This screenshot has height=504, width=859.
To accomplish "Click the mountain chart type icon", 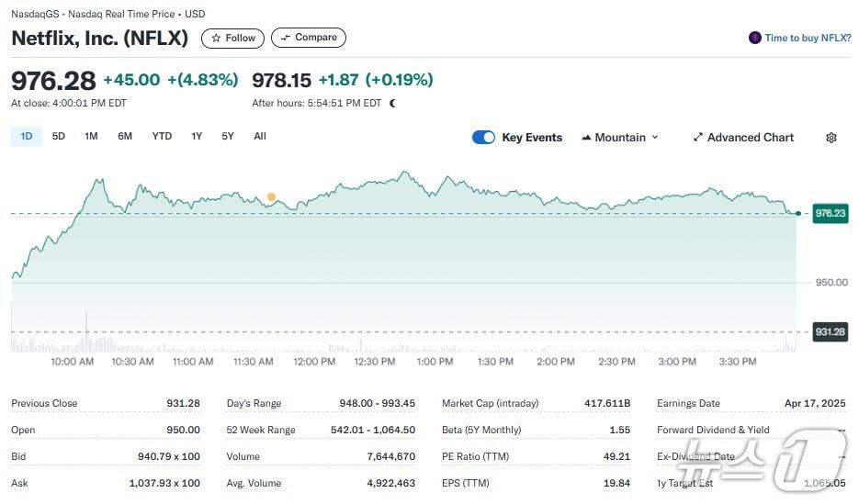I will coord(586,138).
